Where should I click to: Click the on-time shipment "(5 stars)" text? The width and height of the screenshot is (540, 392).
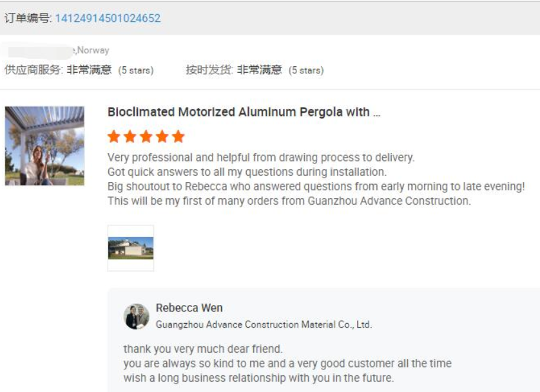[306, 71]
